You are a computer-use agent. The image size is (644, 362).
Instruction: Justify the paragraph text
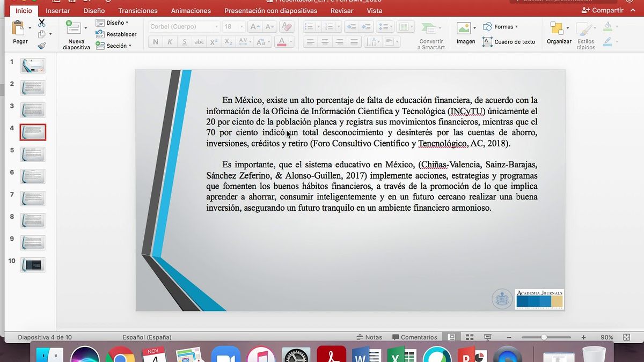(x=354, y=42)
